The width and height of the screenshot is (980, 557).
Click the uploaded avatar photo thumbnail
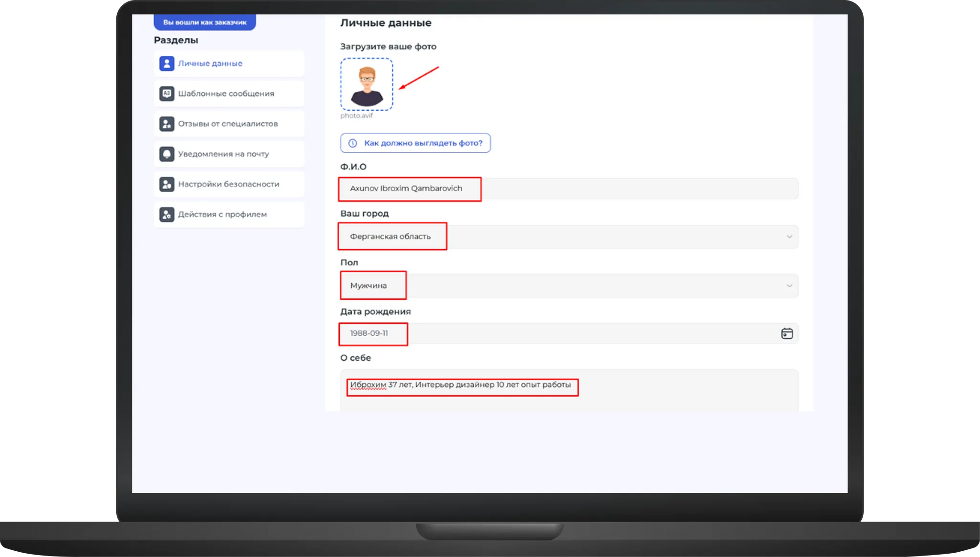[367, 85]
